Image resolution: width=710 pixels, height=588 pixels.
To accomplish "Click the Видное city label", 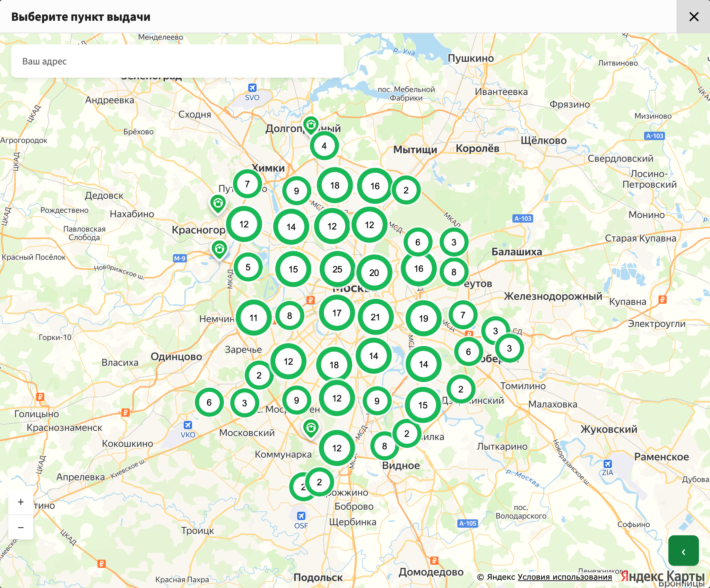I will pyautogui.click(x=401, y=465).
